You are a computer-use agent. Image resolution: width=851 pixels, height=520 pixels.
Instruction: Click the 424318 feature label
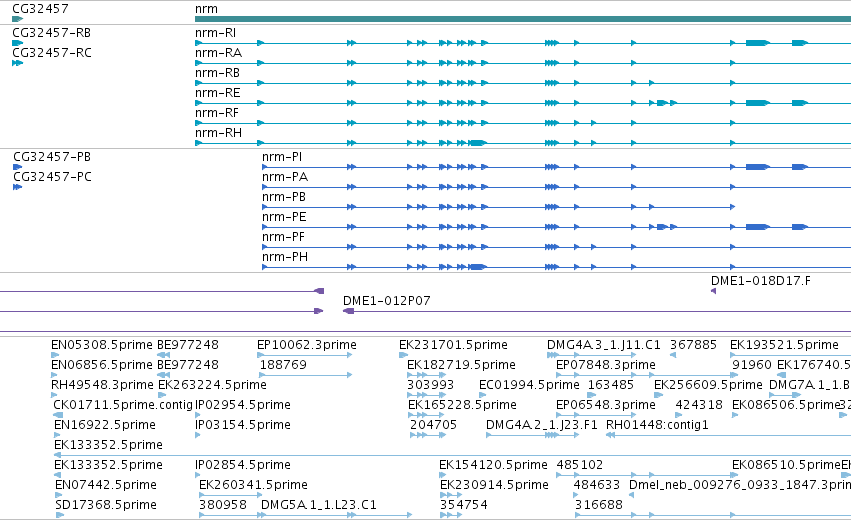(x=699, y=405)
